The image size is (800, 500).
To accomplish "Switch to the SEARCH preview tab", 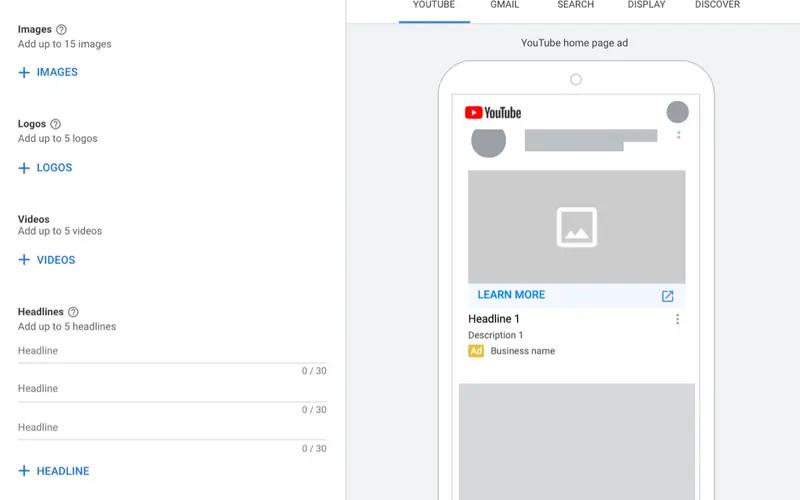I will tap(576, 6).
